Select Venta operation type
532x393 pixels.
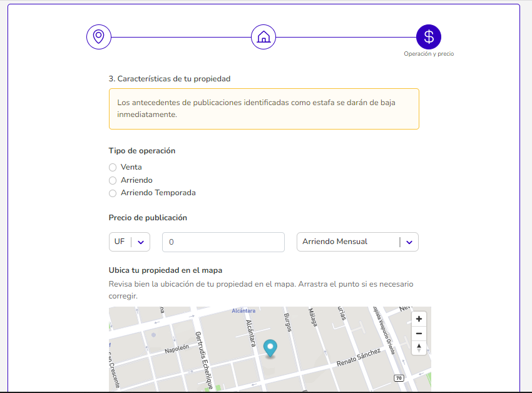[113, 167]
